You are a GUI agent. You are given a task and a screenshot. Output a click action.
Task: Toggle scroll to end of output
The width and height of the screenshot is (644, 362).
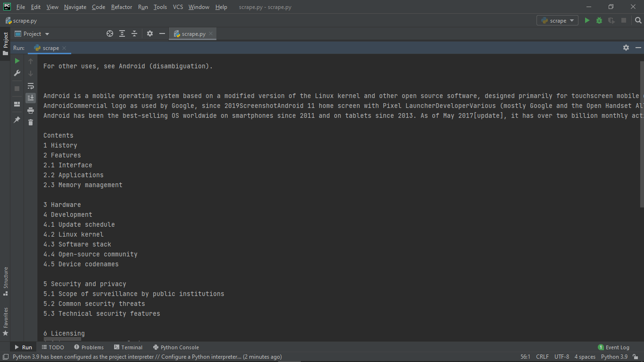(x=31, y=98)
